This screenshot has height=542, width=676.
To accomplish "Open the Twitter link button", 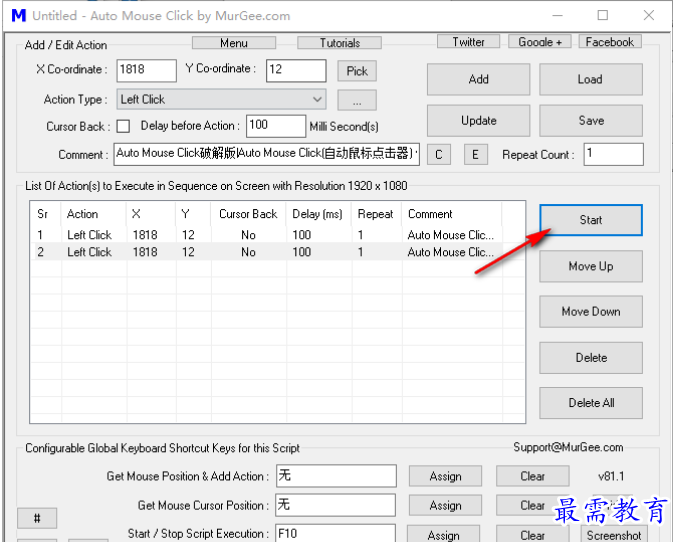I will (468, 42).
